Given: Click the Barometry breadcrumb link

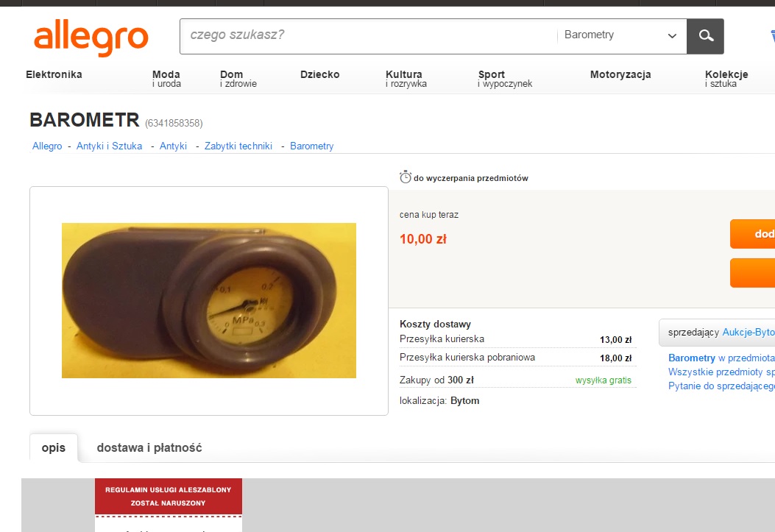Looking at the screenshot, I should click(312, 146).
